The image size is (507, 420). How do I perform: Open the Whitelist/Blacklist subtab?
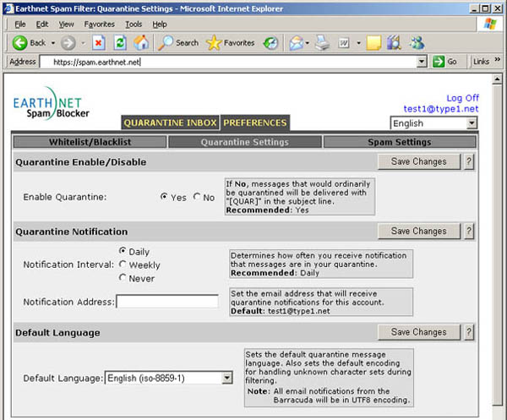click(x=90, y=142)
